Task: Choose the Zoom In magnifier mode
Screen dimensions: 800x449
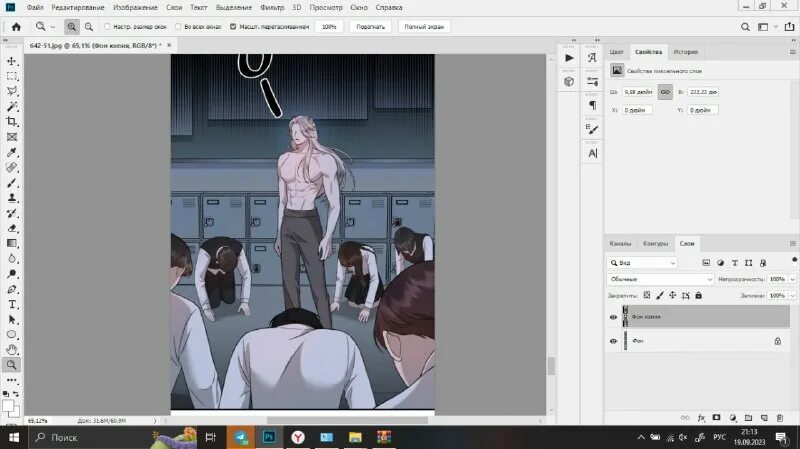Action: [72, 27]
